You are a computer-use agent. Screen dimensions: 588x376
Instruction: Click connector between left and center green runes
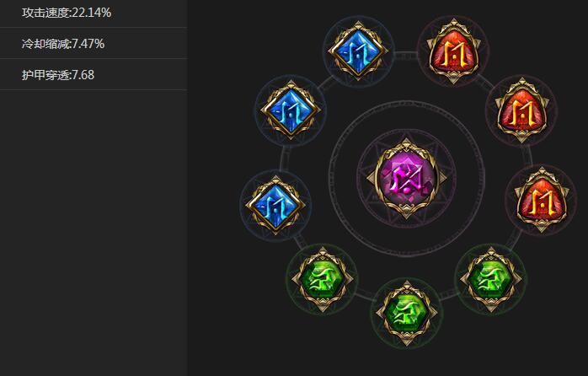pos(364,295)
